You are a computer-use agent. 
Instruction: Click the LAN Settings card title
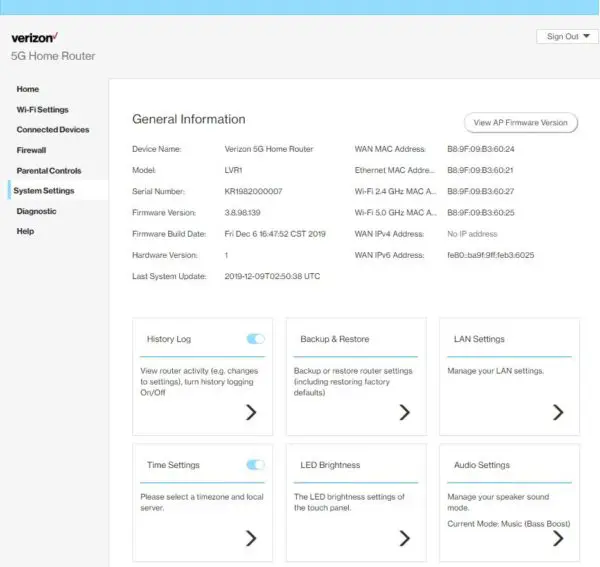[x=479, y=339]
